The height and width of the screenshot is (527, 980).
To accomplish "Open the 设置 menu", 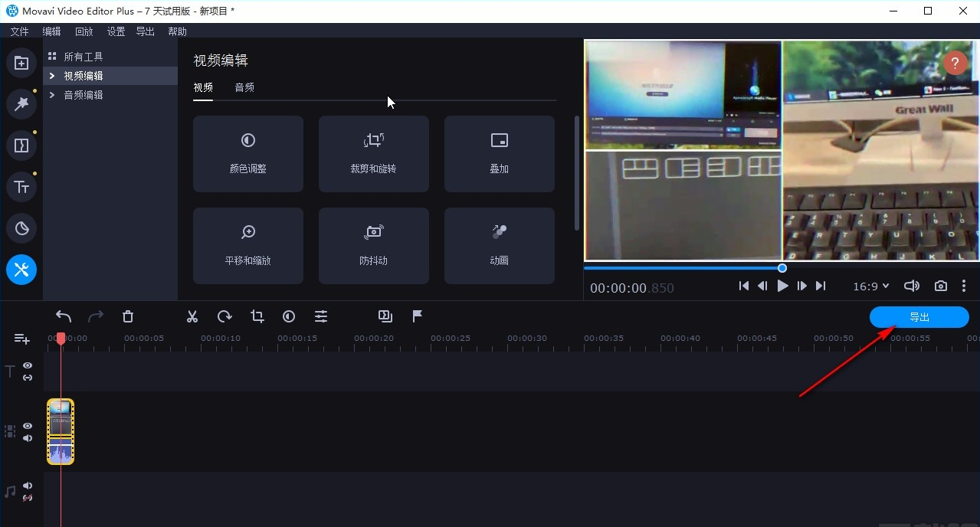I will pos(116,31).
